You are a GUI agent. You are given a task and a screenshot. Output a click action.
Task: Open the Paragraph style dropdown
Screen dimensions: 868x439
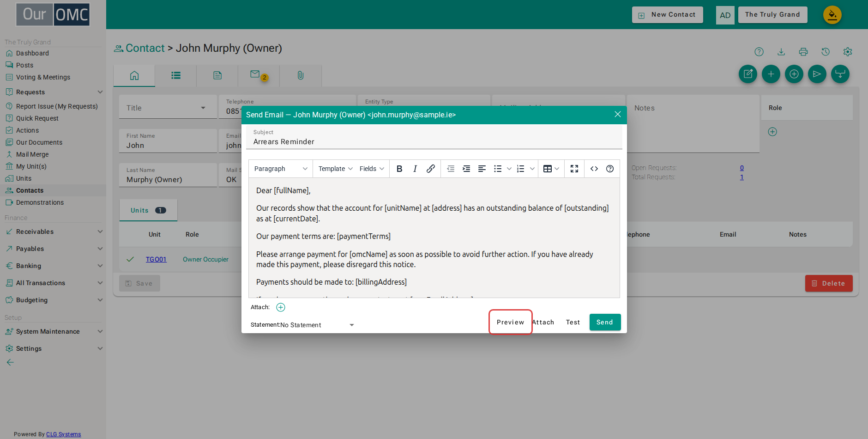click(281, 169)
